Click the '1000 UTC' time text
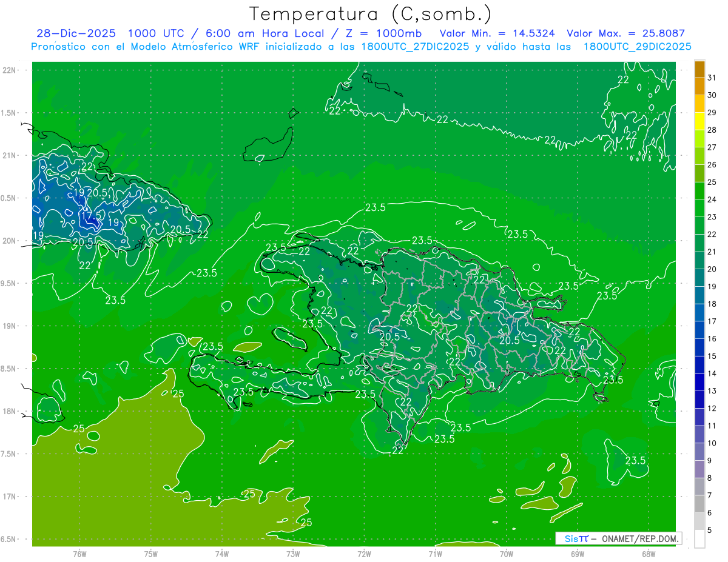The image size is (728, 562). [x=156, y=34]
